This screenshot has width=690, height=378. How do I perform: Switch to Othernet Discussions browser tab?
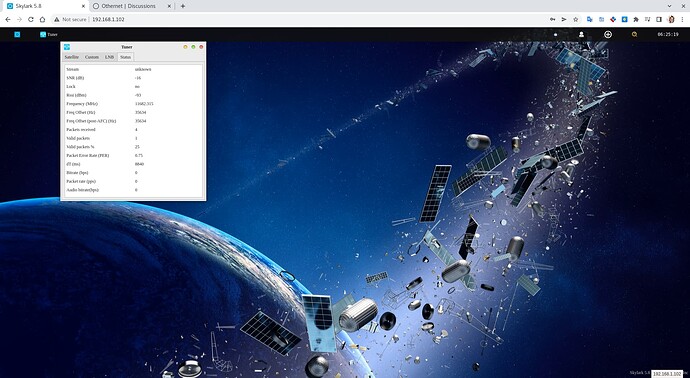coord(132,6)
